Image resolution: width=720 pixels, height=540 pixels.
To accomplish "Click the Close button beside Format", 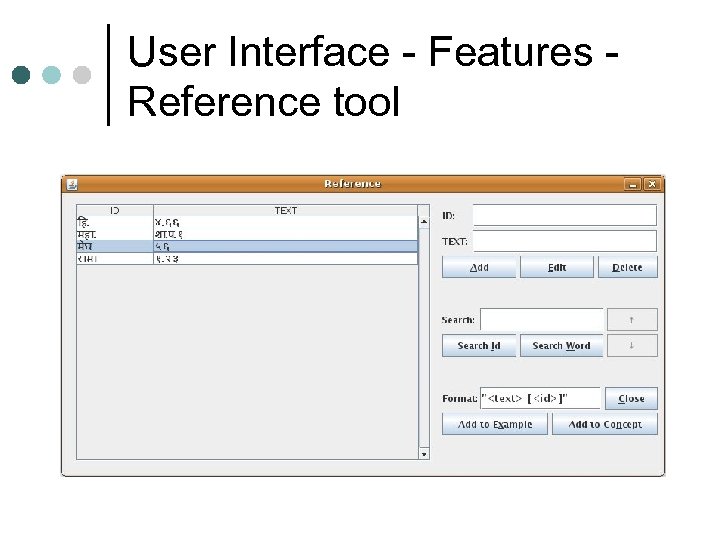I will (x=631, y=399).
